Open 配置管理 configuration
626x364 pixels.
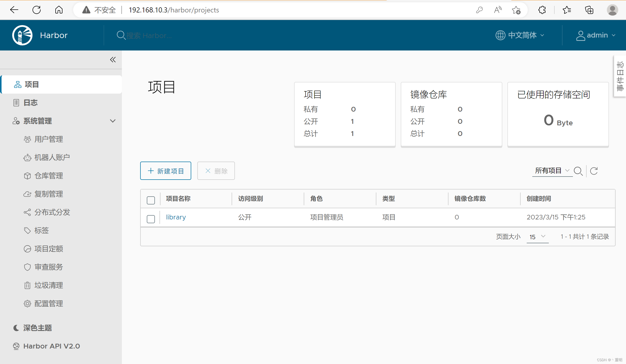pos(43,304)
